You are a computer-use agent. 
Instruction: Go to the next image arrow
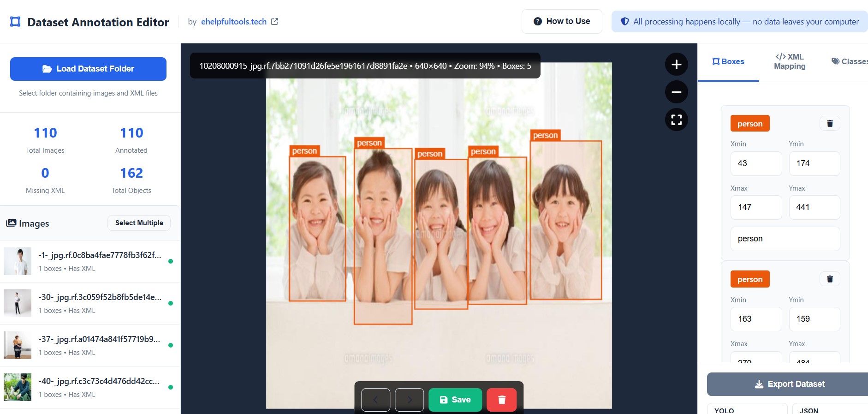pos(409,400)
